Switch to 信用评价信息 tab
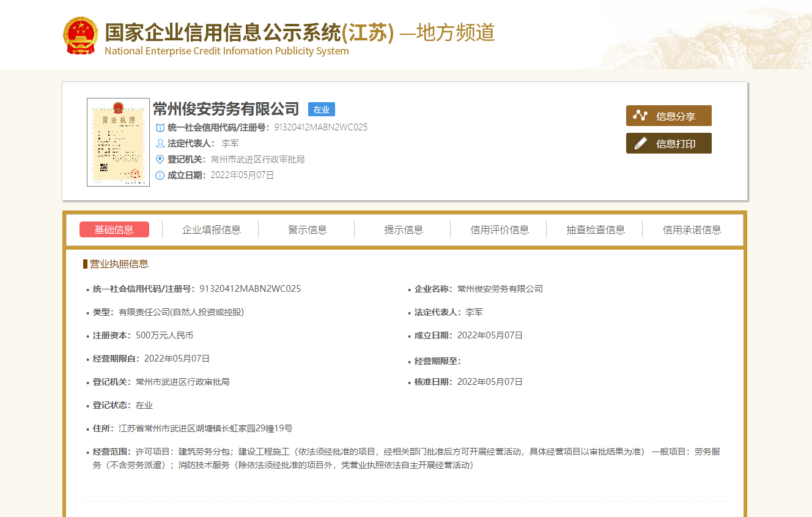The width and height of the screenshot is (812, 517). (500, 230)
